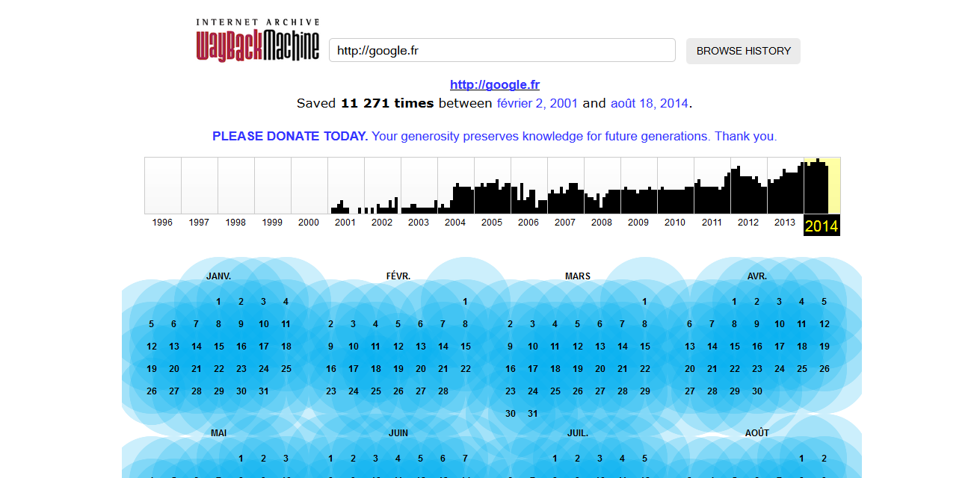
Task: Click the highlighted 2014 year label
Action: tap(822, 226)
